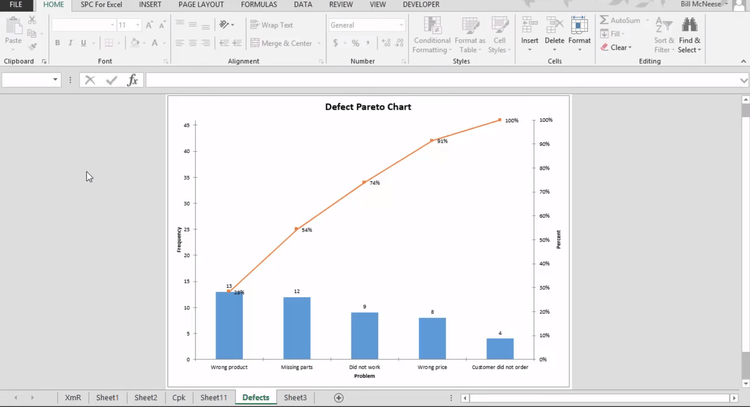Add a new sheet with plus button
The image size is (750, 407).
[x=339, y=398]
